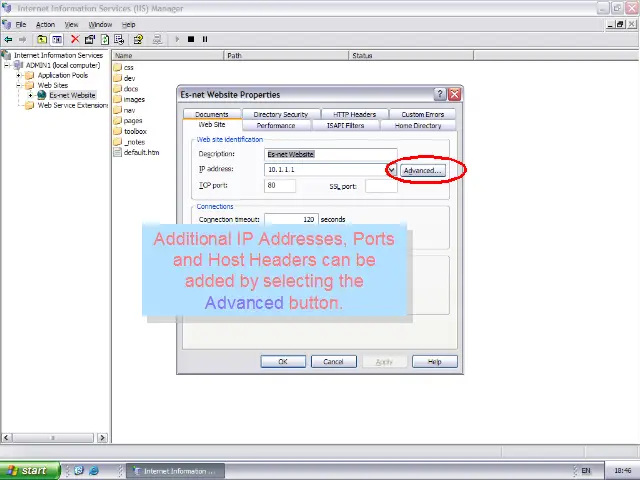Click Internet Information taskbar button
The image size is (640, 480).
175,471
